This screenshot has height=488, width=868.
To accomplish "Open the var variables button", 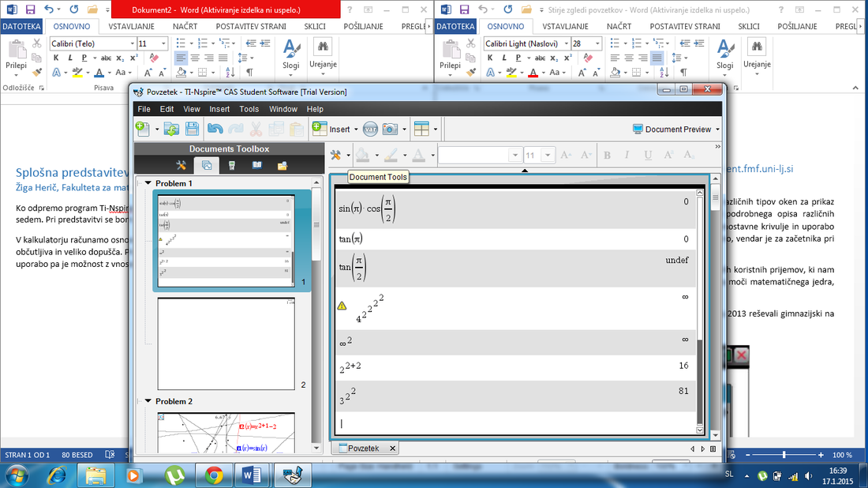I will click(x=370, y=129).
